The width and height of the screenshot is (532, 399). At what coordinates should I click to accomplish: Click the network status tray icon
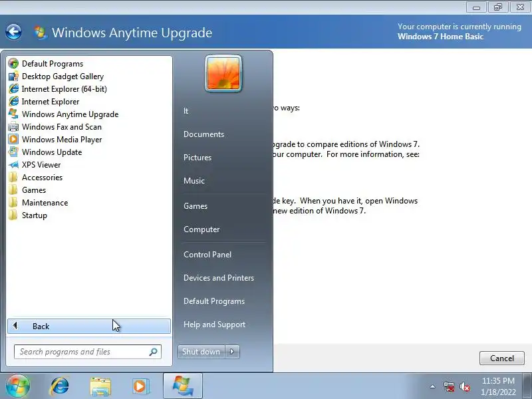point(448,386)
